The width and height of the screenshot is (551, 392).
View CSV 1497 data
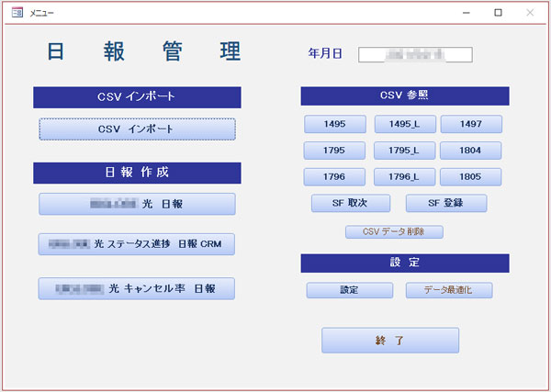tap(471, 124)
